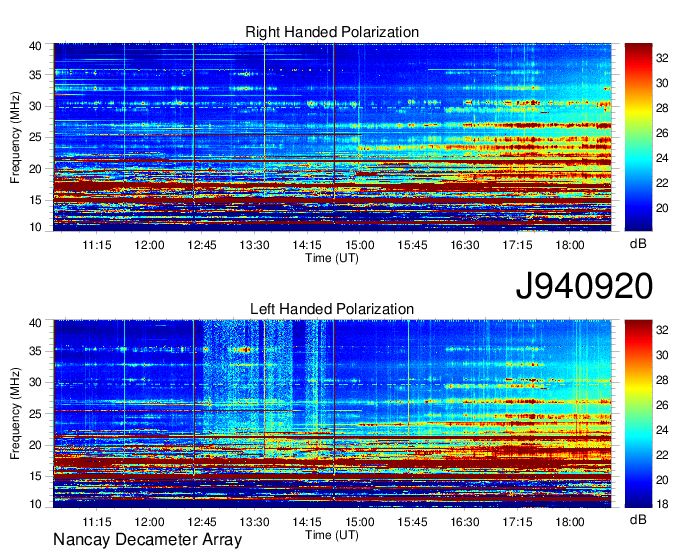Click 16:30 time tick on Right Handed plot
This screenshot has width=680, height=552.
coord(464,245)
